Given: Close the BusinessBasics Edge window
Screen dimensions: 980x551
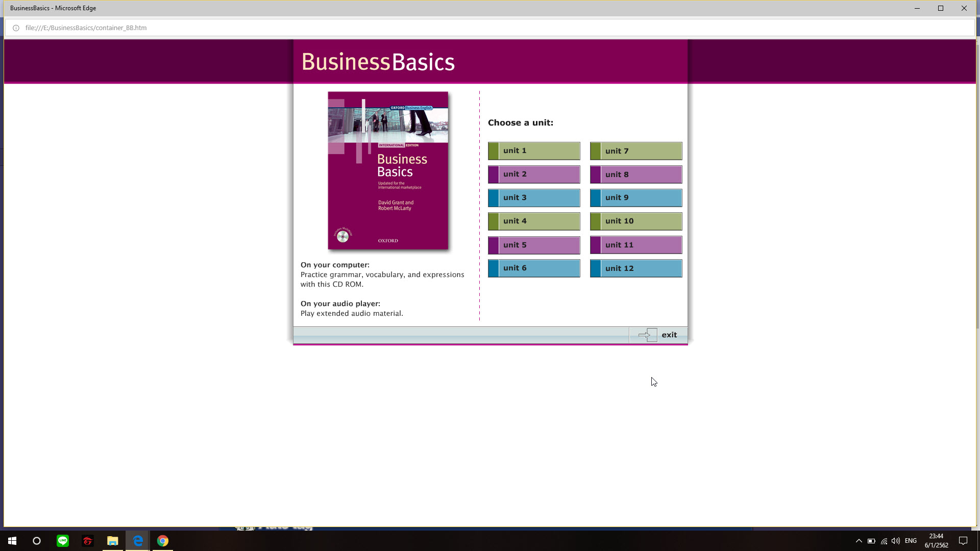Looking at the screenshot, I should 964,8.
